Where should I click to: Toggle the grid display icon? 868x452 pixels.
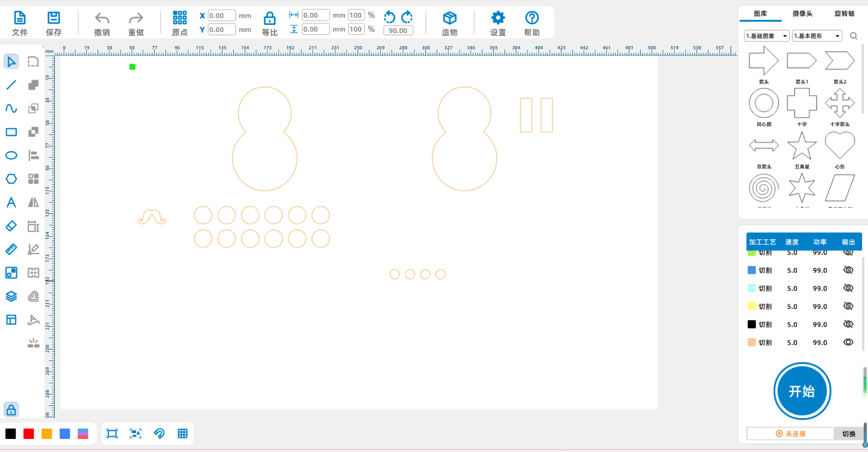(182, 434)
